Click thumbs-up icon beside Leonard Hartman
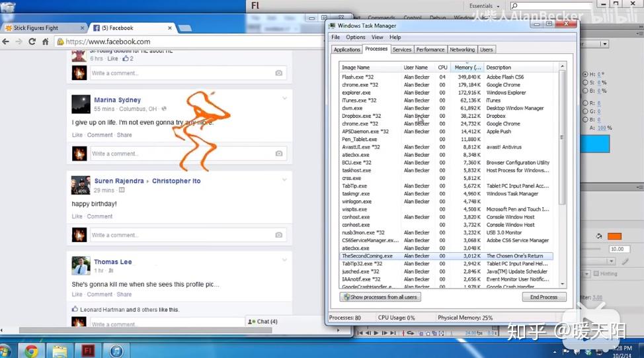The height and width of the screenshot is (358, 644). click(75, 309)
